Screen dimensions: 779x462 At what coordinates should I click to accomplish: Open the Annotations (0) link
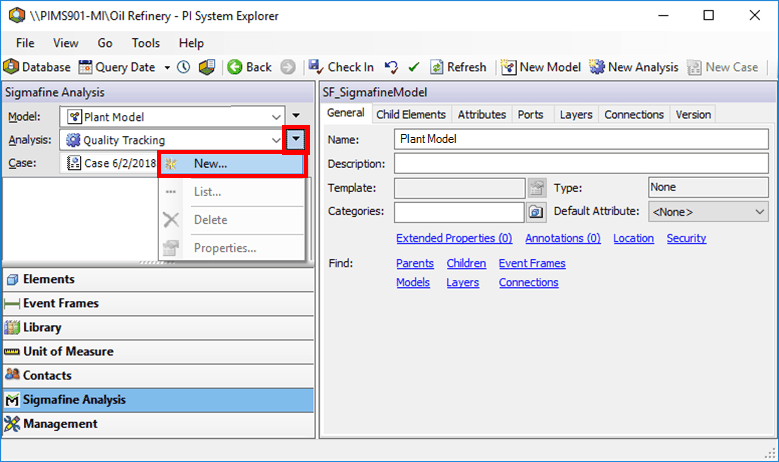(563, 238)
